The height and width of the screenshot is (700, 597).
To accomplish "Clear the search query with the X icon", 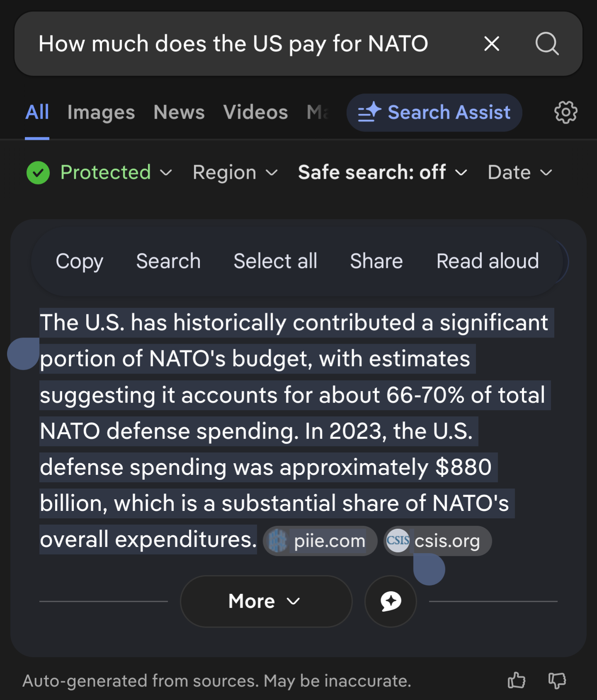I will (492, 44).
